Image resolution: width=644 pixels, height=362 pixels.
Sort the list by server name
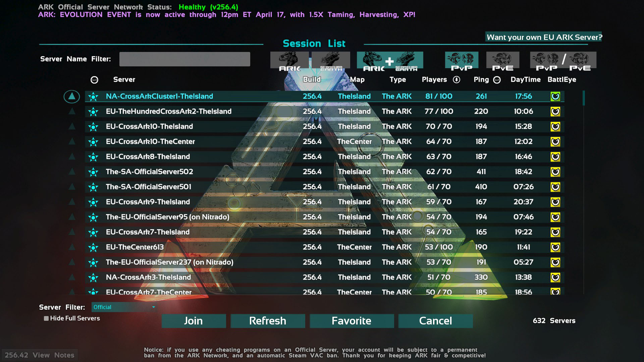coord(94,80)
